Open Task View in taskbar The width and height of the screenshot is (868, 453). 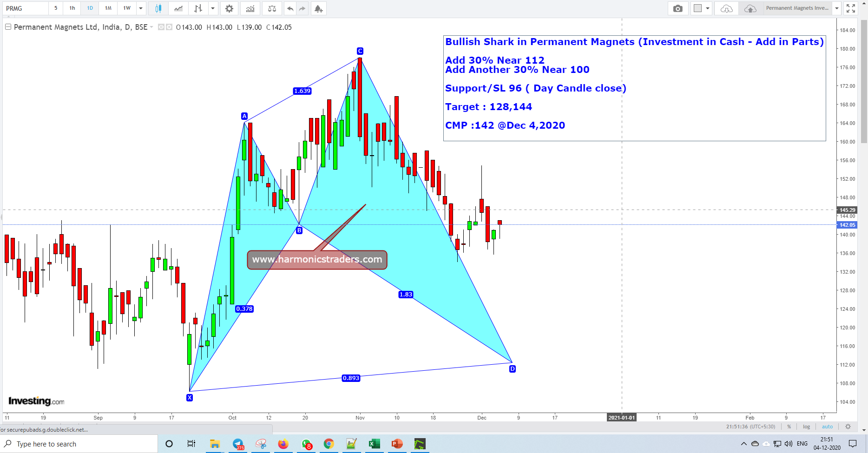click(191, 444)
